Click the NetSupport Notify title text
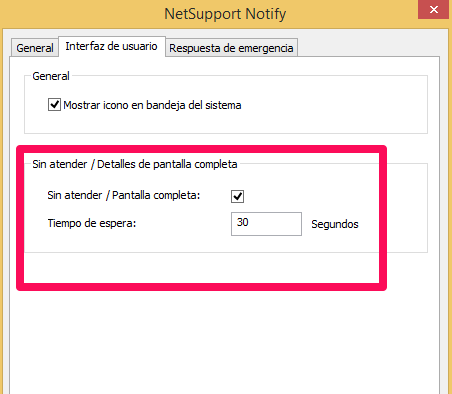Screen dimensions: 452x394 [225, 14]
